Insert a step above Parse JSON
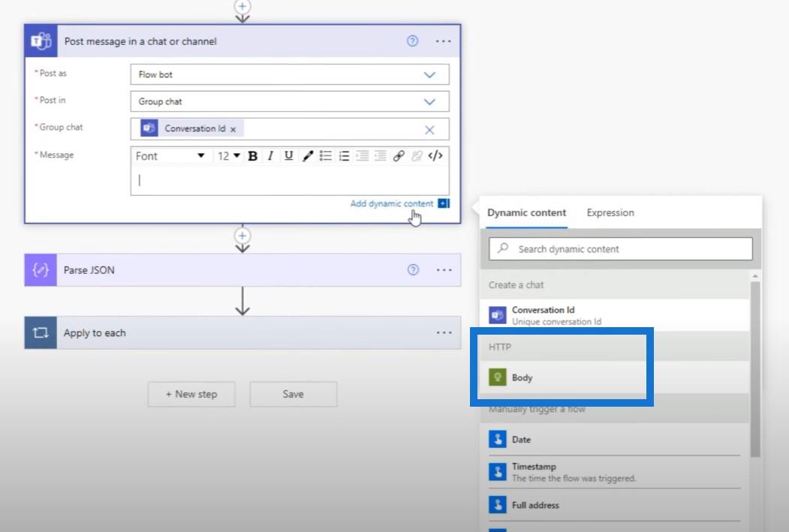This screenshot has width=789, height=532. [242, 236]
